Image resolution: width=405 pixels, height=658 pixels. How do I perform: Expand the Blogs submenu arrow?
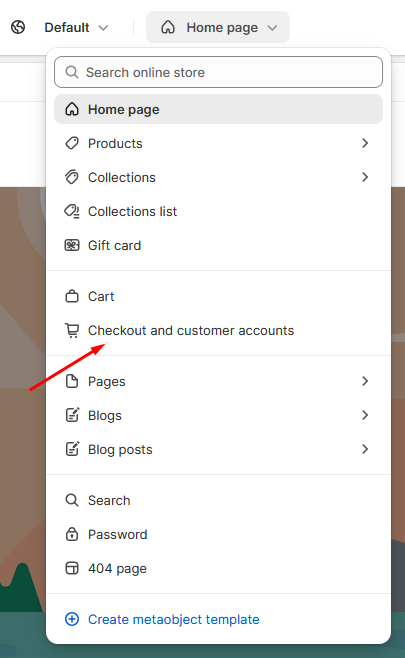tap(365, 415)
